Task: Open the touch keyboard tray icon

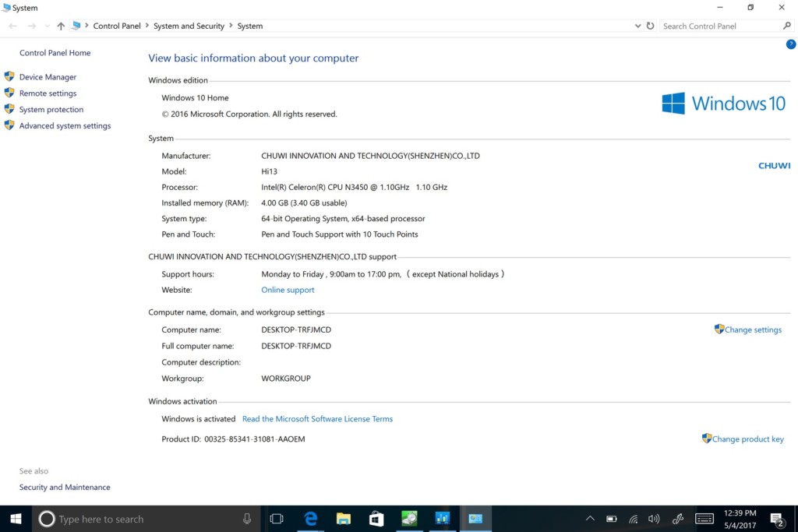Action: click(x=704, y=519)
